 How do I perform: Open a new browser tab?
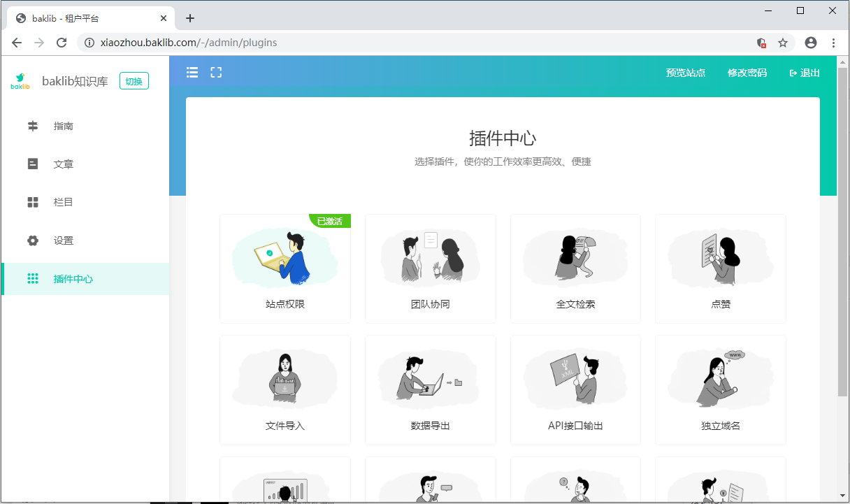pos(190,18)
